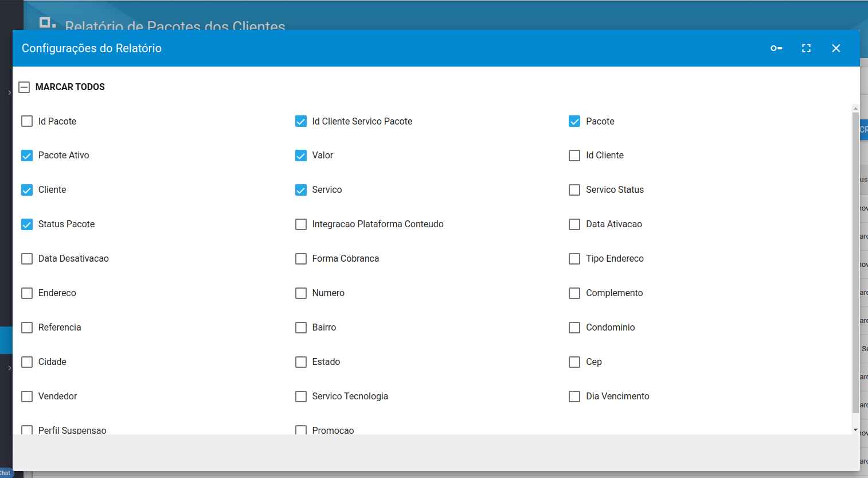Check the Cidade checkbox
The width and height of the screenshot is (868, 478).
click(x=27, y=362)
